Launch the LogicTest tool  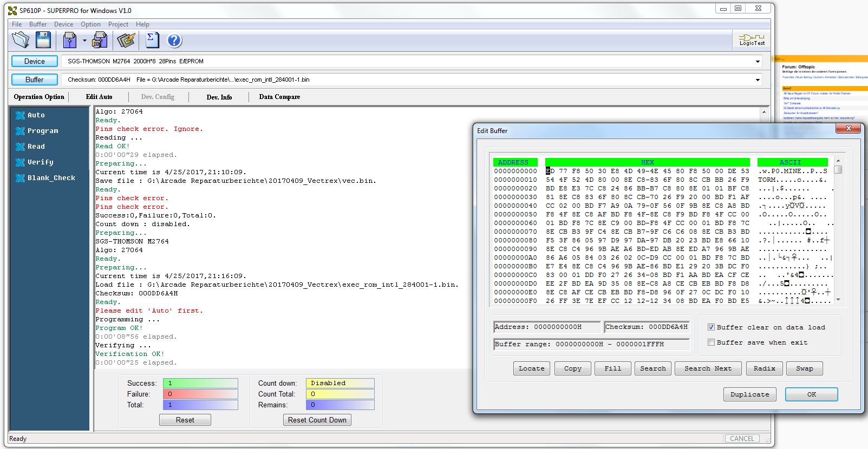point(752,39)
